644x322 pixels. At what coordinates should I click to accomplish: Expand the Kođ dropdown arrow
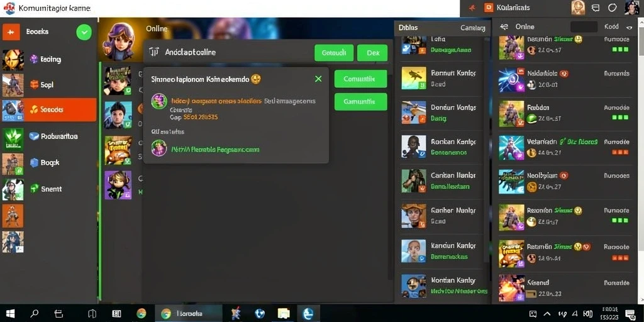click(x=629, y=27)
